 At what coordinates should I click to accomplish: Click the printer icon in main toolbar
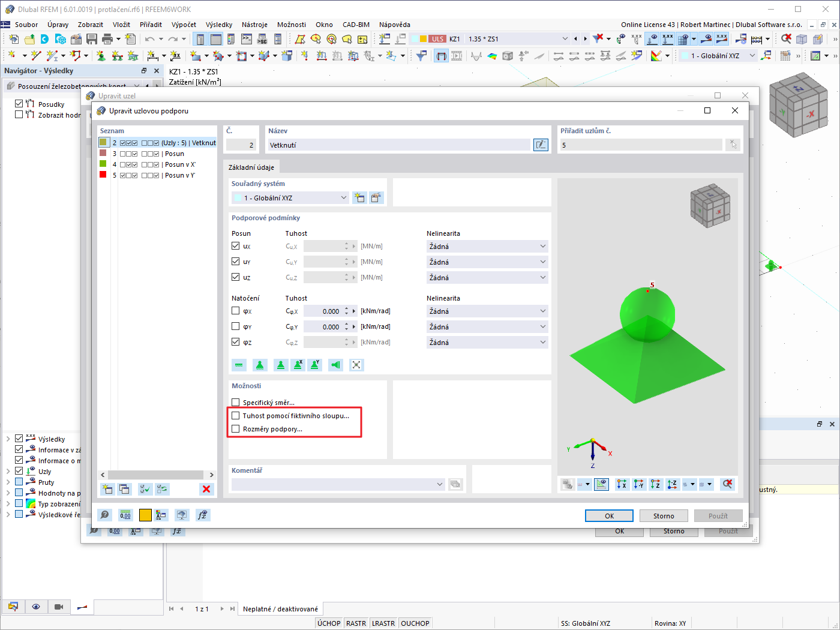[107, 39]
